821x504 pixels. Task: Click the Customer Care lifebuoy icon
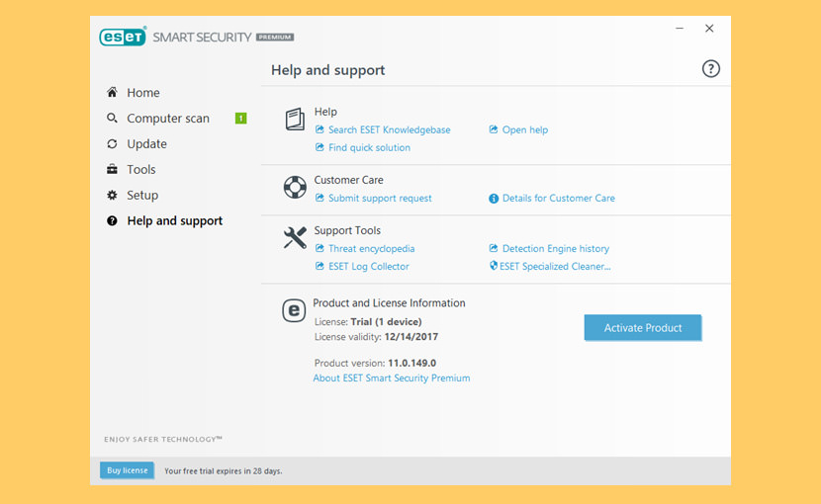pyautogui.click(x=295, y=187)
